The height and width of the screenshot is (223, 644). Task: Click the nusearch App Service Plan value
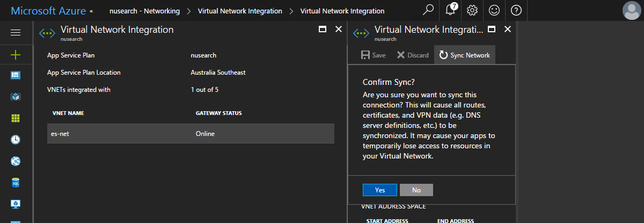click(x=203, y=55)
